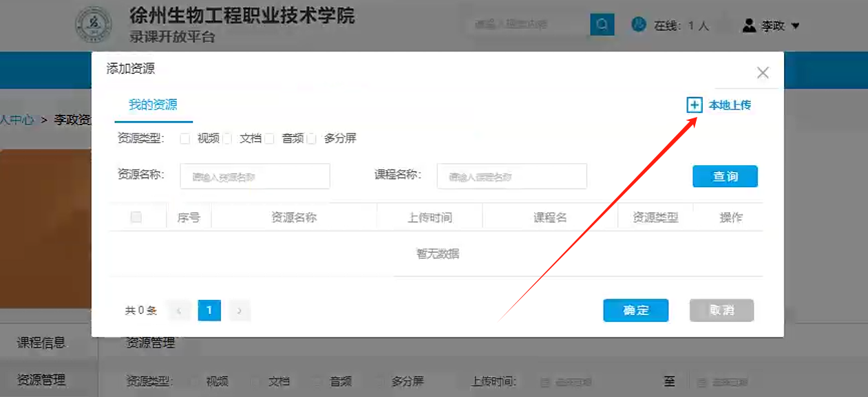
Task: Toggle the select-all checkbox in table header
Action: click(x=136, y=217)
